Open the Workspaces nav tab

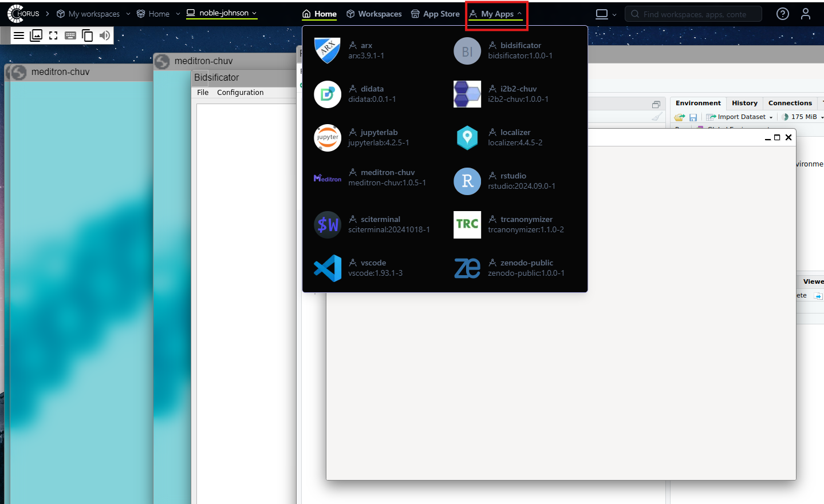[x=374, y=14]
